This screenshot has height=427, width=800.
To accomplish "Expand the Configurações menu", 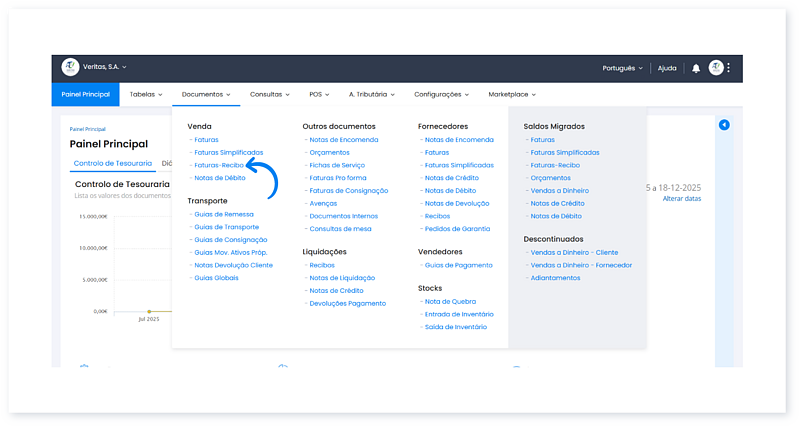I will pyautogui.click(x=441, y=94).
